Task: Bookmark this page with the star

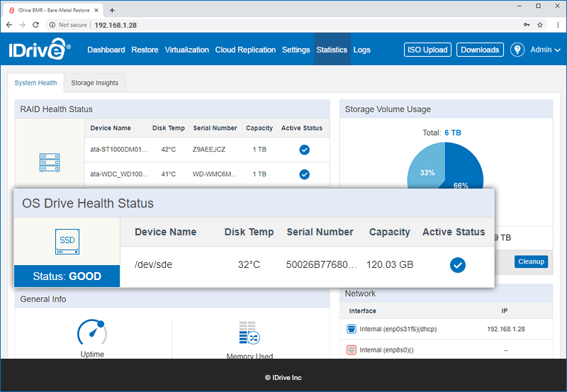Action: [x=540, y=25]
